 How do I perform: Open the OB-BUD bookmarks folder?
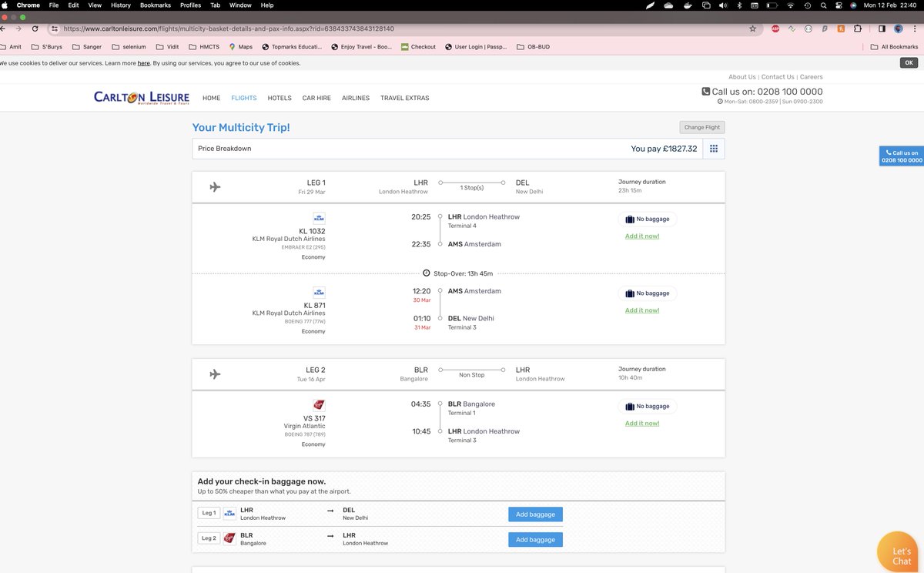coord(532,46)
